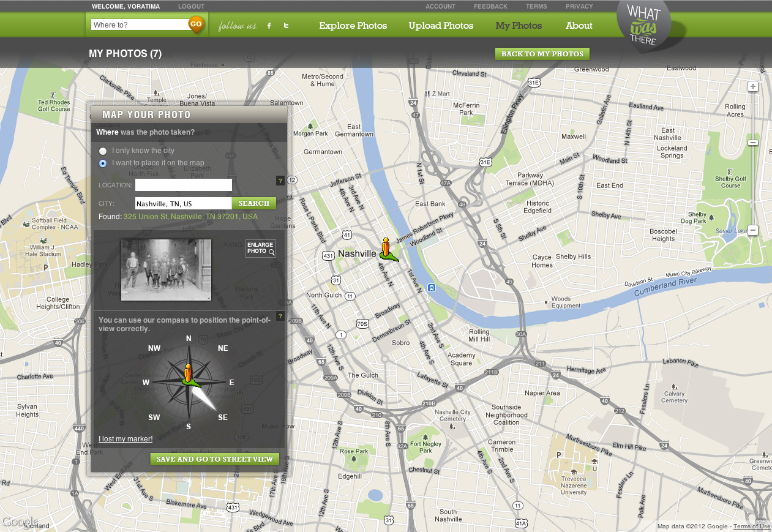Screen dimensions: 772x532
Task: Click the 'The Gulch' map label
Action: click(363, 375)
